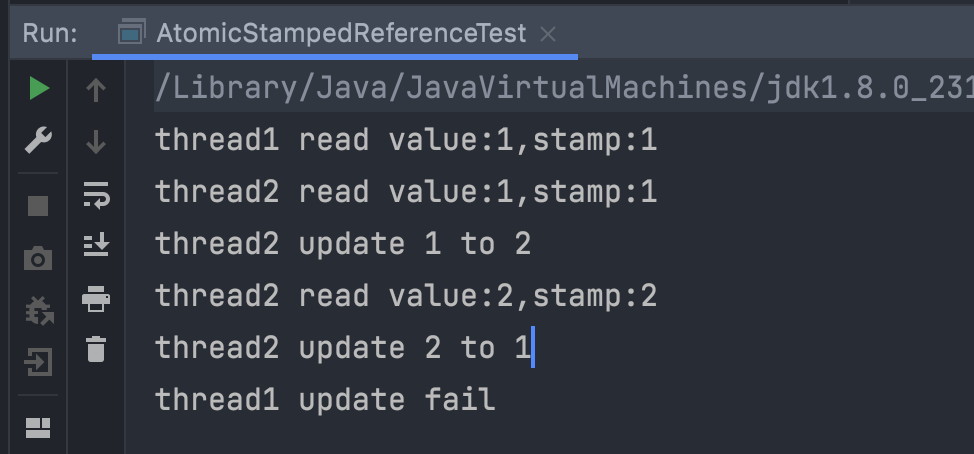Click the Run tool window label
The height and width of the screenshot is (454, 974).
(x=50, y=33)
